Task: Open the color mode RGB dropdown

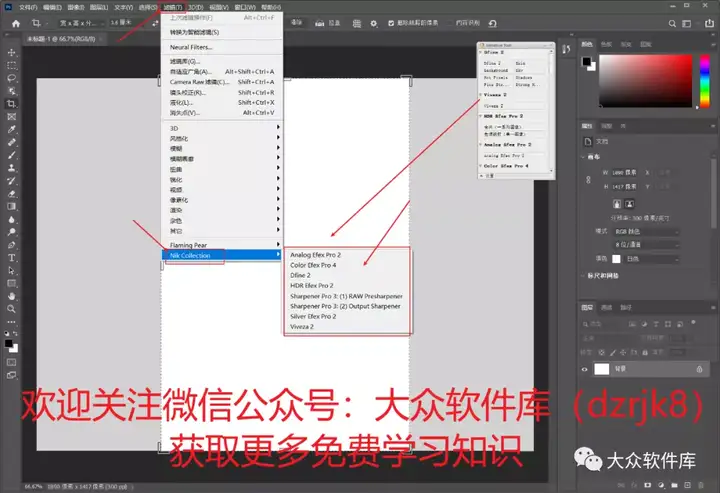Action: coord(647,232)
